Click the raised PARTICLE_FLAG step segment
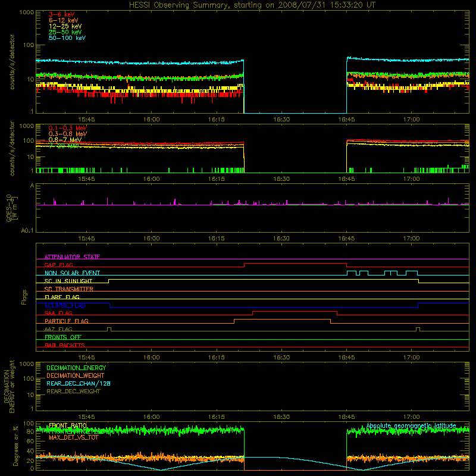 [x=282, y=320]
